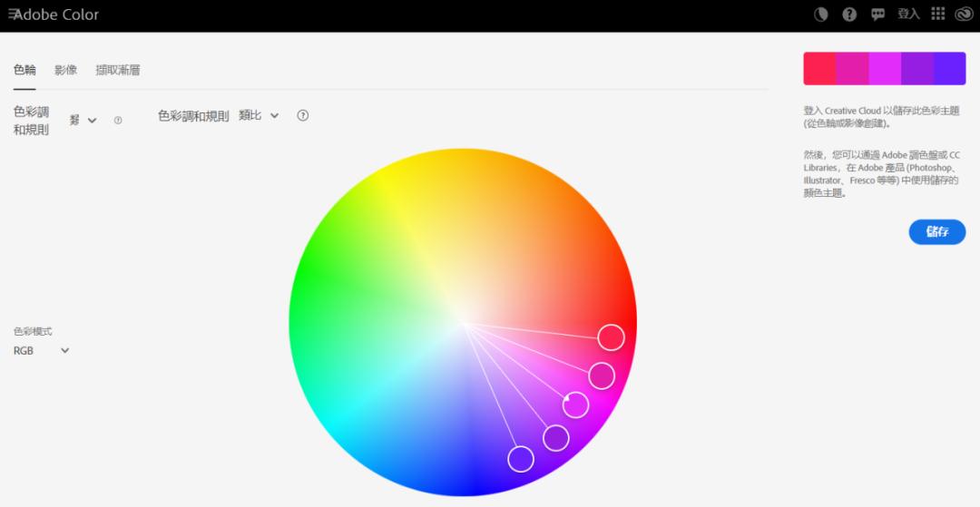Click the Creative Cloud icon

964,15
